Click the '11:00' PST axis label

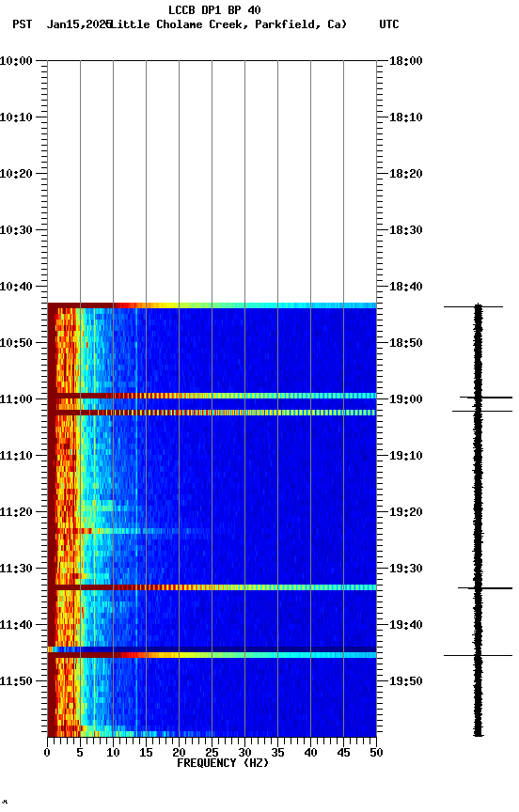pos(16,399)
